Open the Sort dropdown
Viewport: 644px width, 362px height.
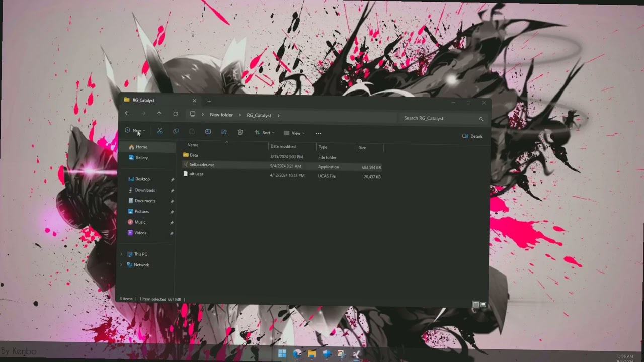(x=265, y=133)
